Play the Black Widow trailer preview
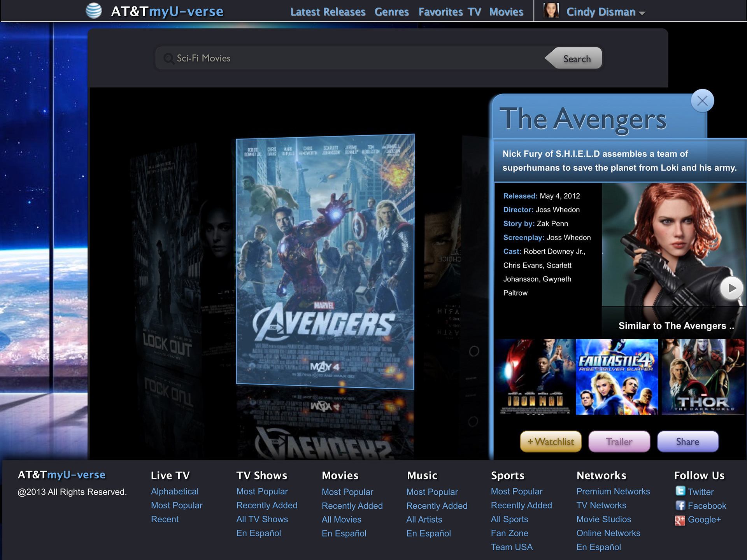This screenshot has width=747, height=560. coord(731,288)
